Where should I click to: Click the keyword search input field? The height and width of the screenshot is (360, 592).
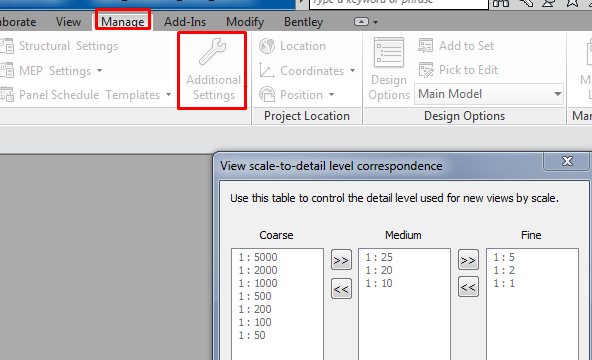399,3
